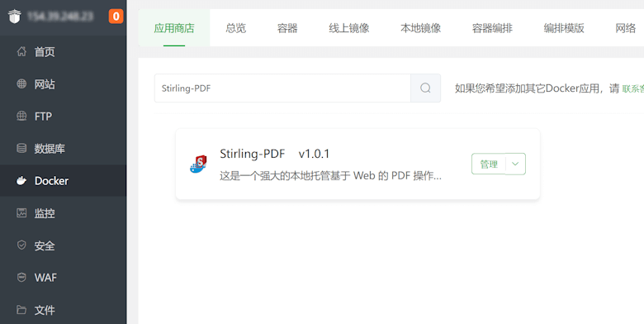Click the database icon beside 数据库
644x324 pixels.
(x=21, y=148)
